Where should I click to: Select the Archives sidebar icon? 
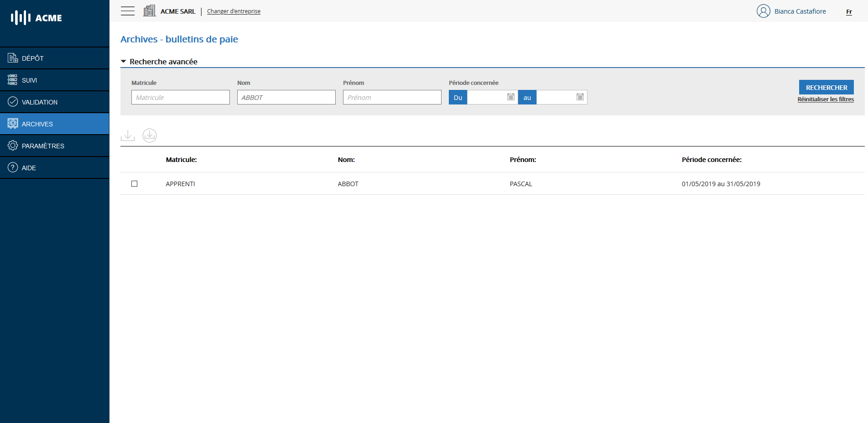coord(12,124)
